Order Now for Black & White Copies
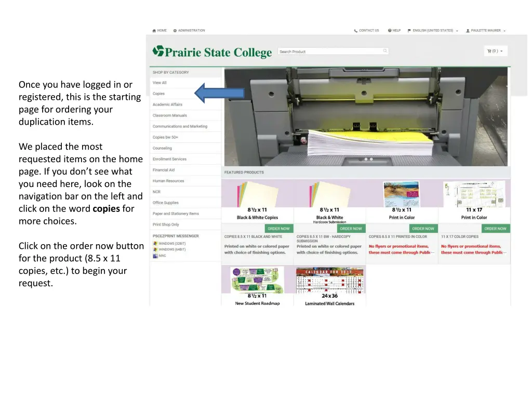Viewport: 532px width, 399px height. (278, 229)
